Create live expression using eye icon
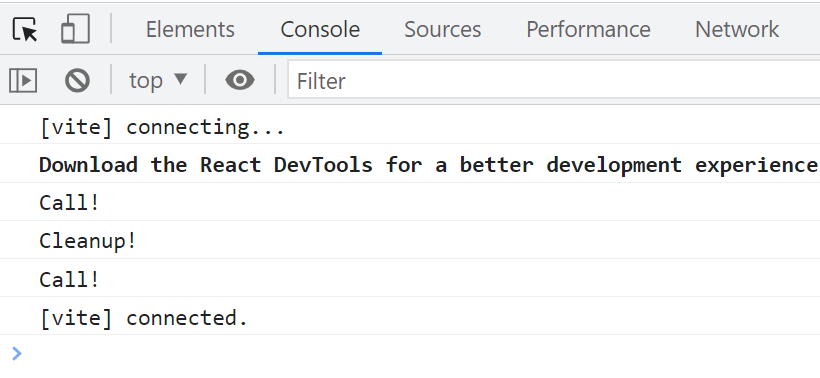Image resolution: width=820 pixels, height=378 pixels. click(240, 81)
